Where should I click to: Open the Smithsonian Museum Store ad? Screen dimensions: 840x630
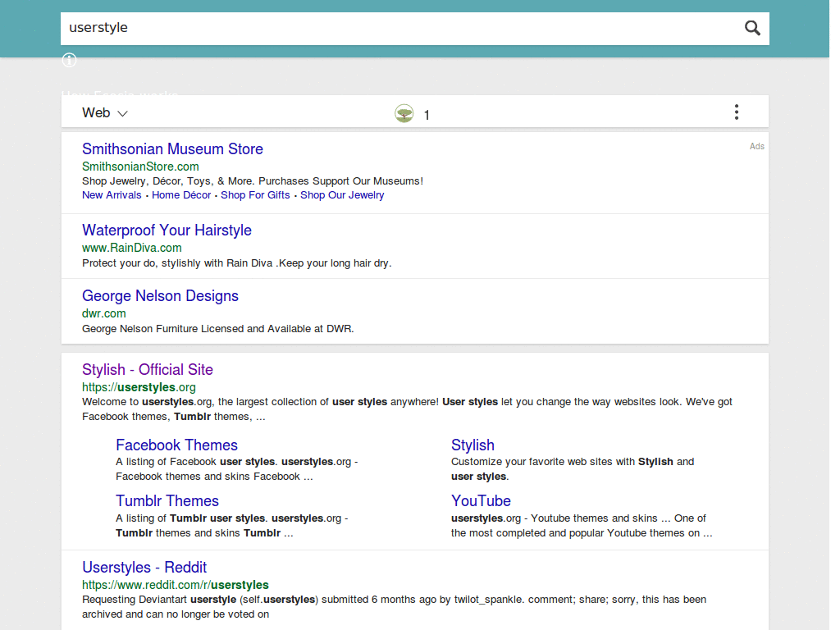(172, 149)
